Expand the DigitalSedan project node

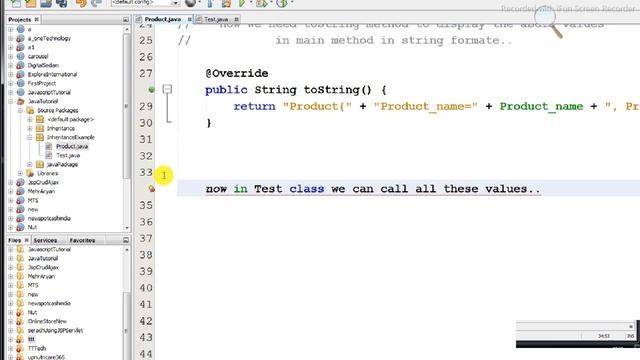click(11, 65)
